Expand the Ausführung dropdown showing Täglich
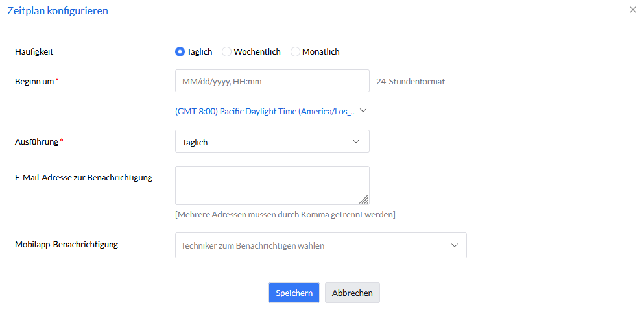The width and height of the screenshot is (644, 318). click(272, 141)
